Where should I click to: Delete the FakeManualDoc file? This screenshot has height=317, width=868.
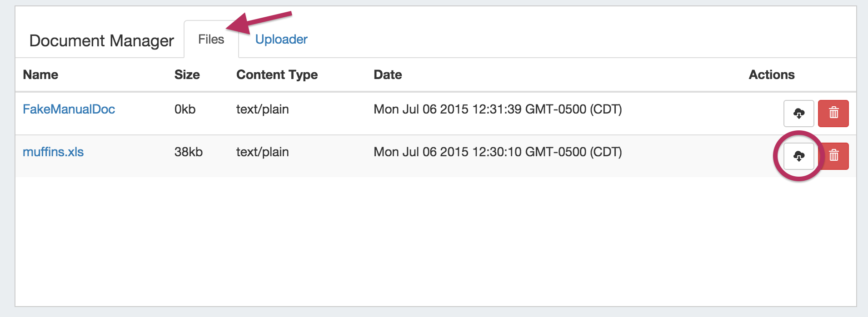pyautogui.click(x=833, y=113)
